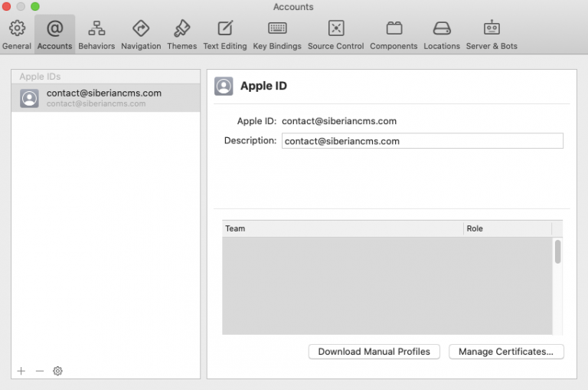588x390 pixels.
Task: Click the plus button to add account
Action: pyautogui.click(x=21, y=371)
